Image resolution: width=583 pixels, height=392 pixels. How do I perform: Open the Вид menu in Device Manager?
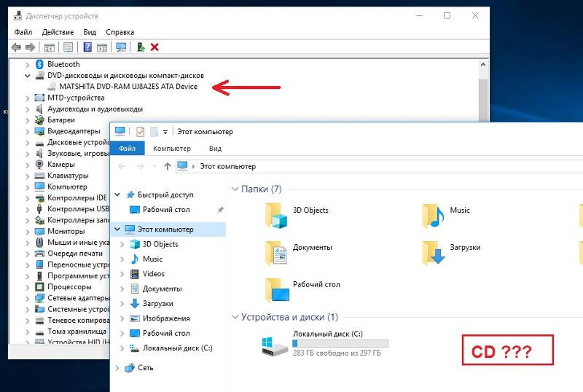tap(90, 32)
